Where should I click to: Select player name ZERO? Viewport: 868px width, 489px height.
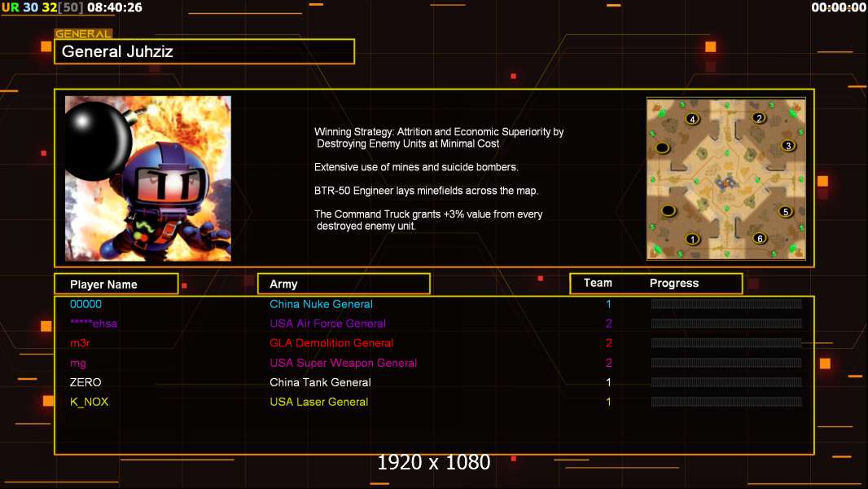pyautogui.click(x=85, y=382)
